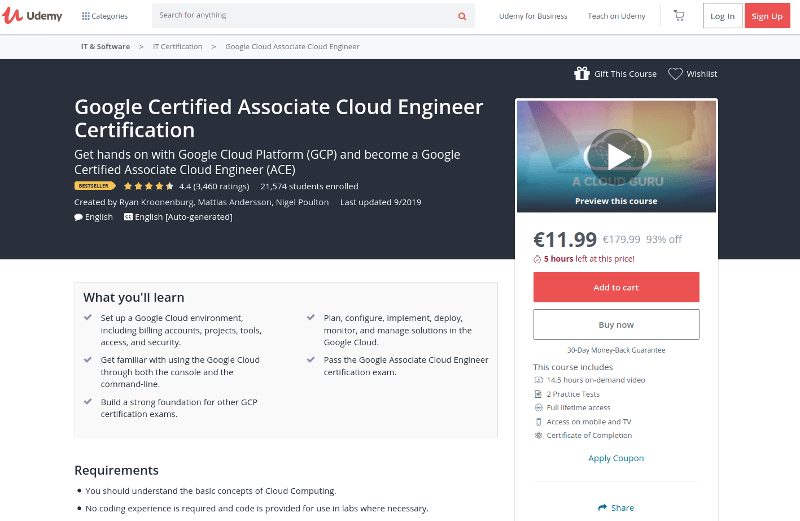Click checkmark beside Plan, configure, implement, deploy
Screen dimensions: 800x521
(x=311, y=317)
